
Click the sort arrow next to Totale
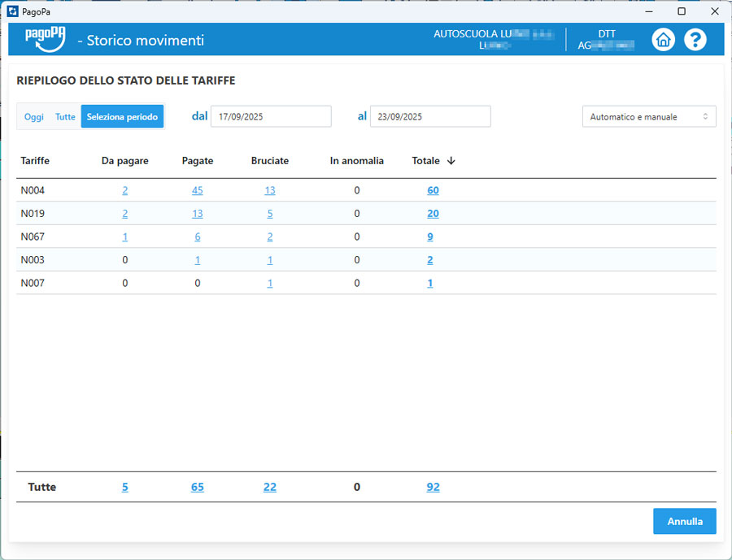(x=451, y=161)
